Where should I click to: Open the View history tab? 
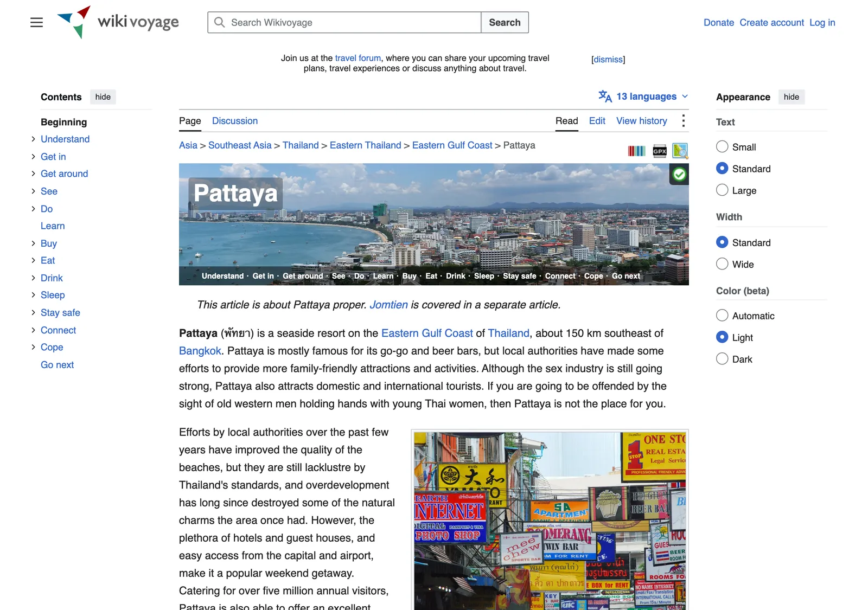click(x=642, y=121)
